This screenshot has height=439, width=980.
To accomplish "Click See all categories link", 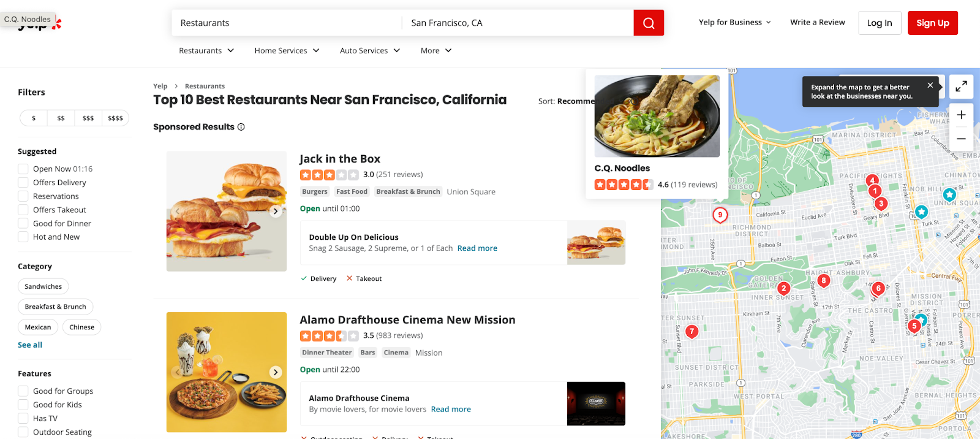I will [30, 345].
